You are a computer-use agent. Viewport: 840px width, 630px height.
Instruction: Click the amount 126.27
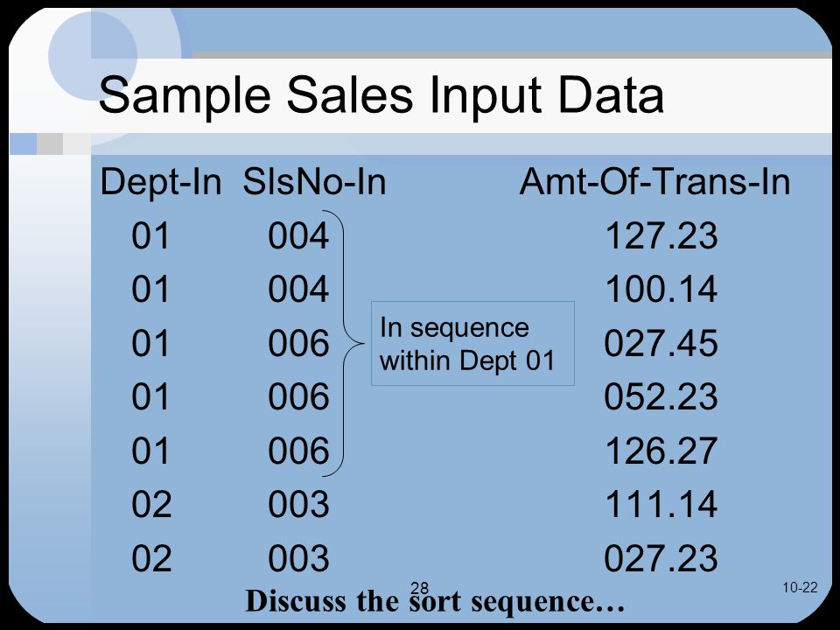click(x=661, y=451)
